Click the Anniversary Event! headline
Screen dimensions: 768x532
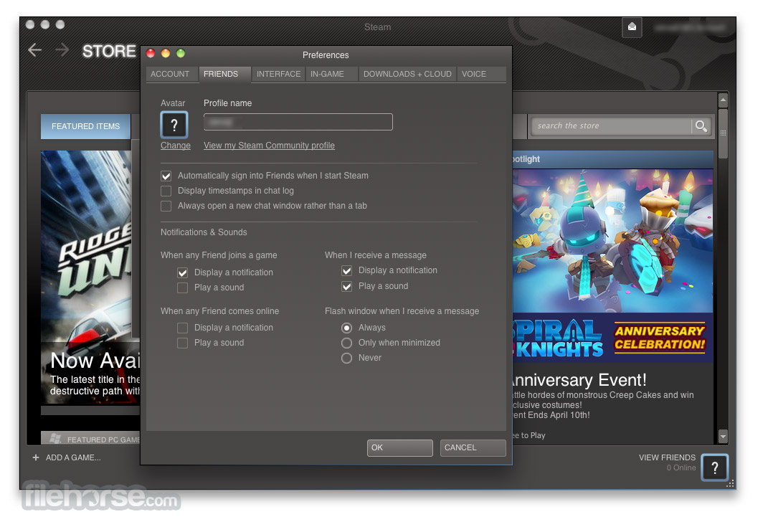(x=579, y=380)
